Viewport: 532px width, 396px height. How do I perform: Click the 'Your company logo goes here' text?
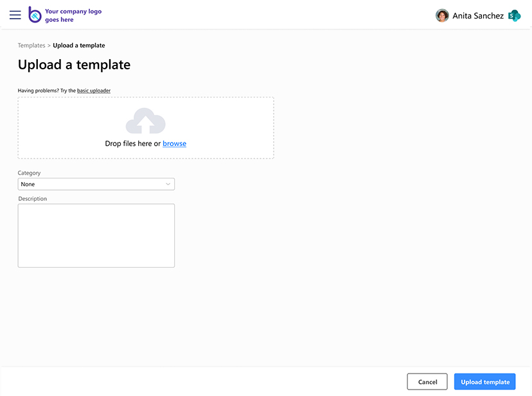point(73,15)
